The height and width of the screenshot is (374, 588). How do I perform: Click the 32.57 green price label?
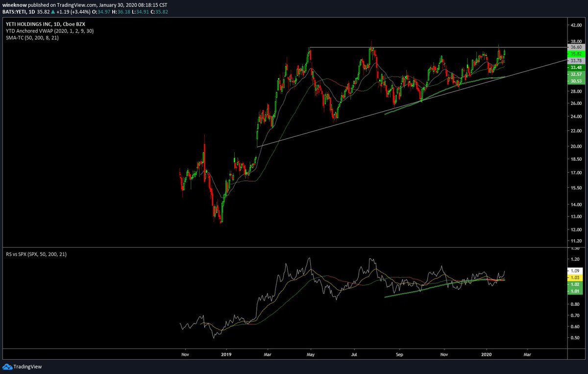(575, 74)
